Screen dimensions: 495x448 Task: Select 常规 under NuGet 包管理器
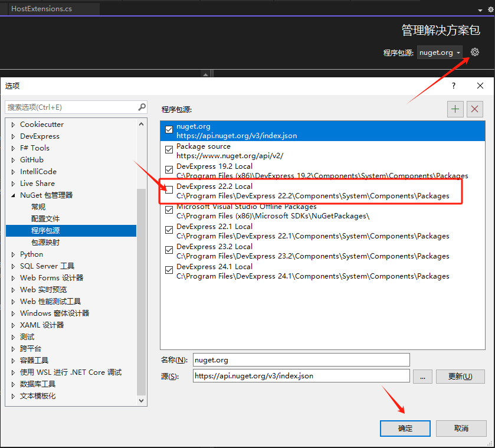coord(38,207)
